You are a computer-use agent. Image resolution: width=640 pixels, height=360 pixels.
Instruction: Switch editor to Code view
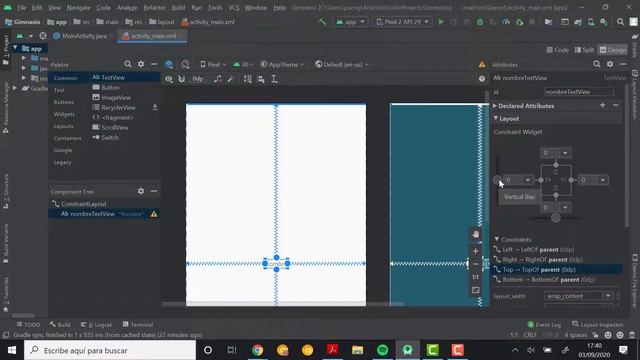click(558, 50)
